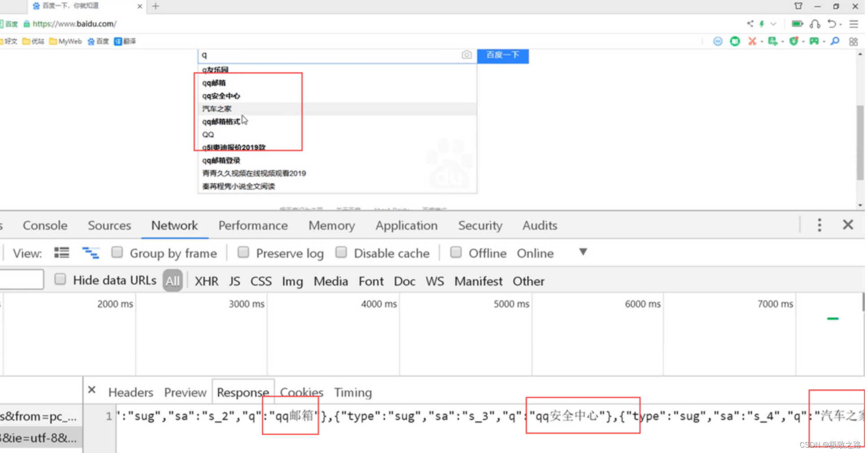Viewport: 868px width, 453px height.
Task: Toggle Hide data URLs checkbox
Action: tap(60, 280)
